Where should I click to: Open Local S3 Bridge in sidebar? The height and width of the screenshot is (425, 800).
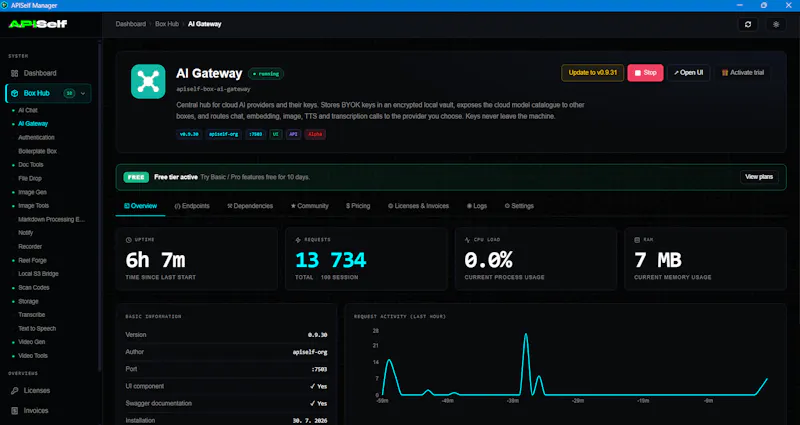[38, 274]
